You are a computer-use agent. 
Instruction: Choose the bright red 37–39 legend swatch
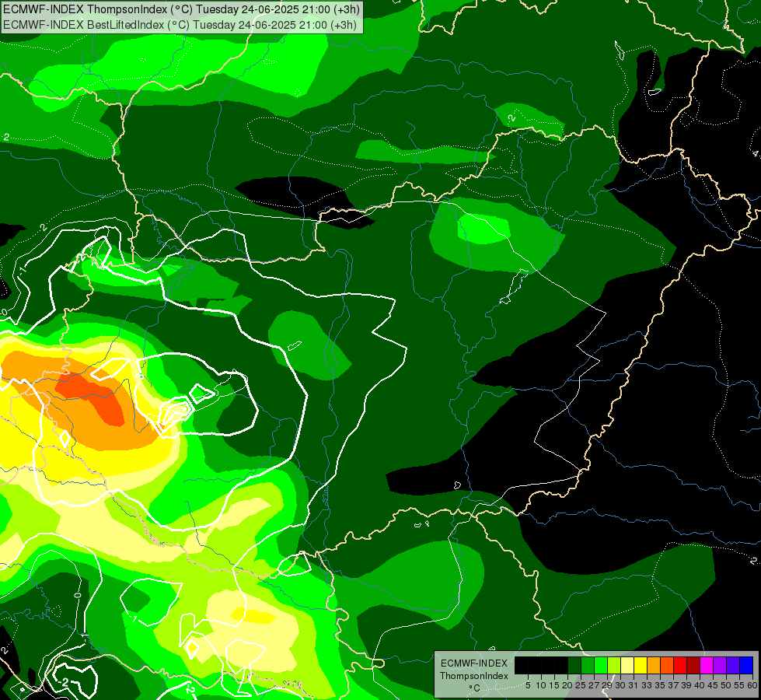point(680,665)
